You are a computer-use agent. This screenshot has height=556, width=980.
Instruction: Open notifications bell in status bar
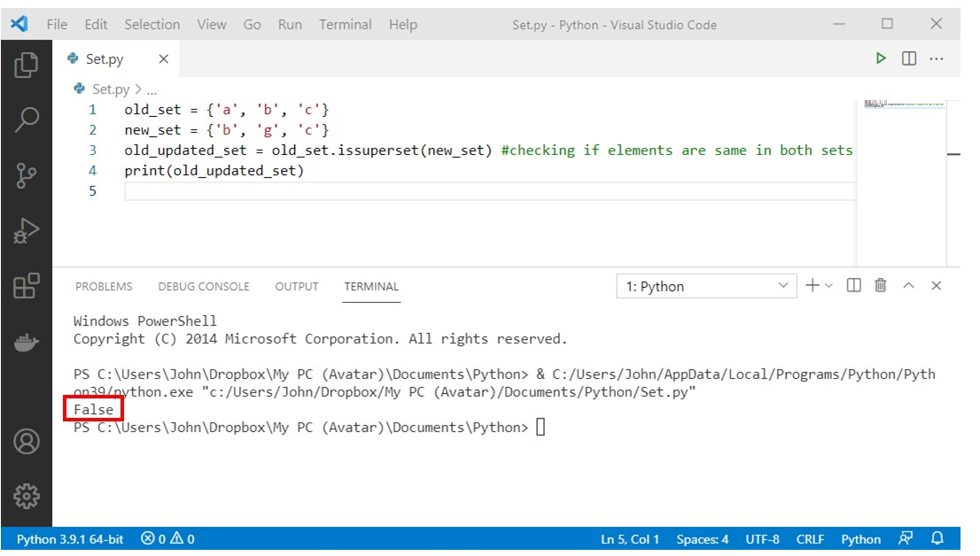point(937,538)
